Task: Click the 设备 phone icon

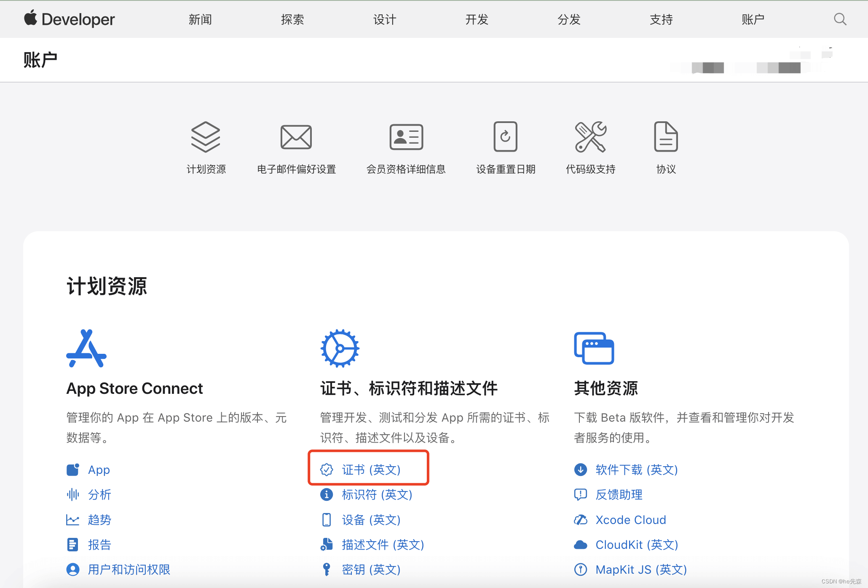Action: coord(327,520)
